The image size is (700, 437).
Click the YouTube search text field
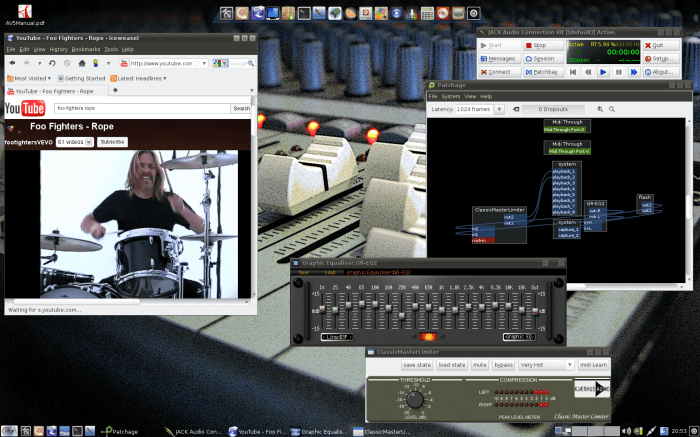pos(140,108)
